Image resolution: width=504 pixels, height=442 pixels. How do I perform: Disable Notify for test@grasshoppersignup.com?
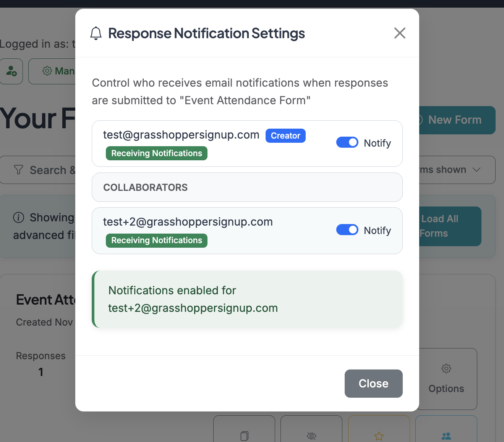click(347, 142)
